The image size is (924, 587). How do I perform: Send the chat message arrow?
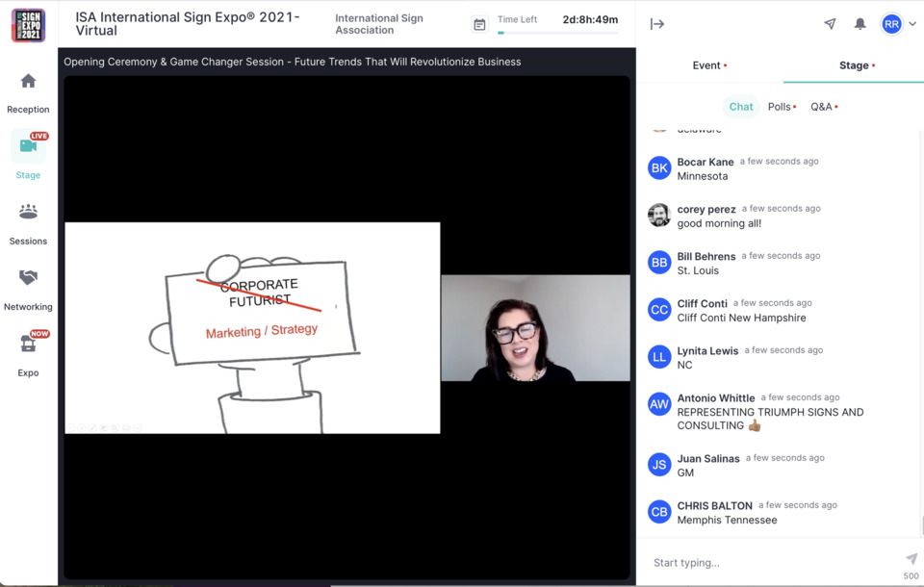tap(911, 559)
